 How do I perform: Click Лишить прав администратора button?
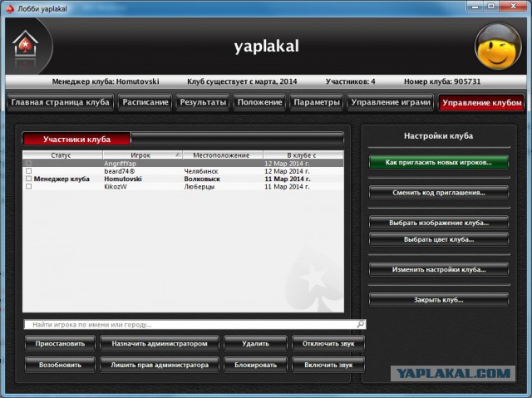[160, 365]
